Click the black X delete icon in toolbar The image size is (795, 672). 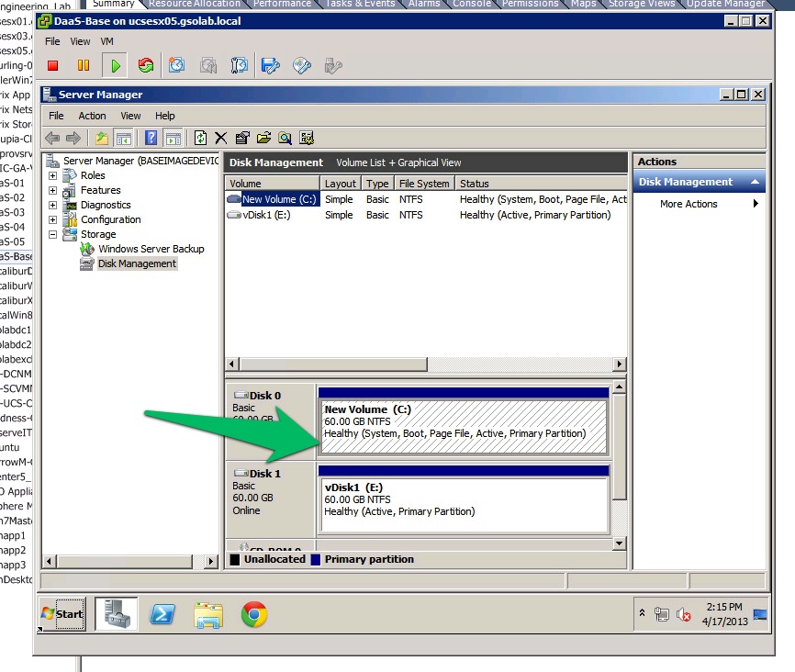coord(220,138)
